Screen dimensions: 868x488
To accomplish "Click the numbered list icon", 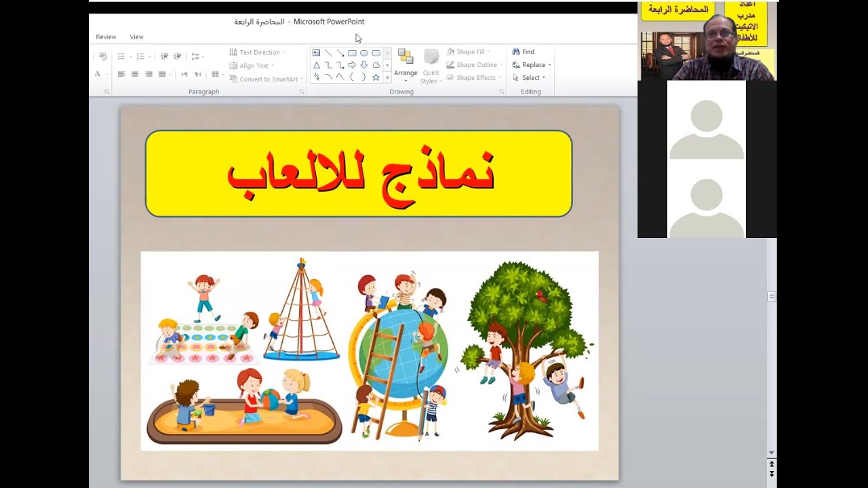I will [141, 56].
